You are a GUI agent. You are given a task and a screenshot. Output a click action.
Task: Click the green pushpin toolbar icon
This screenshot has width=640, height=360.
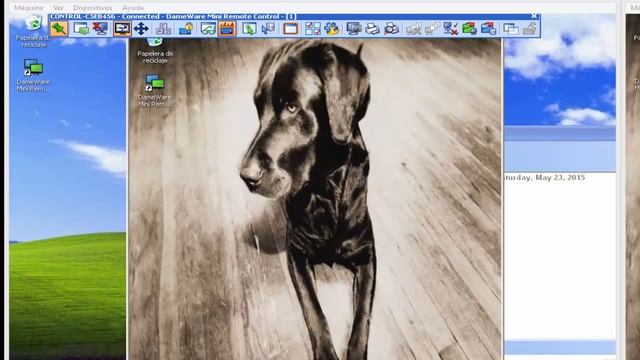[59, 29]
